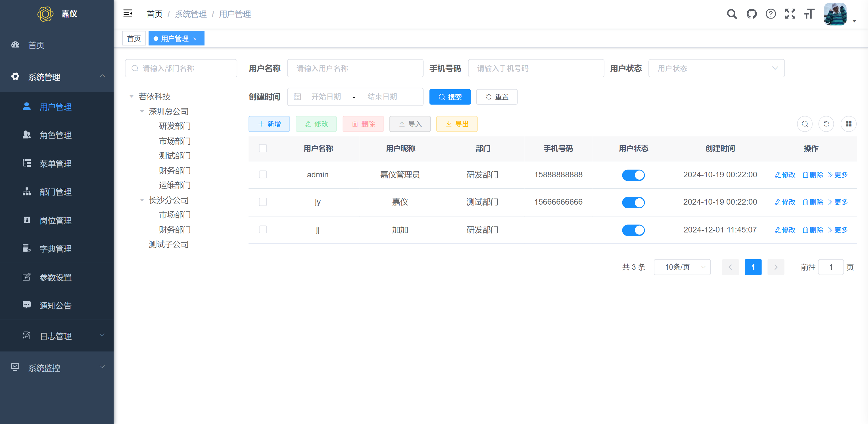The width and height of the screenshot is (868, 424).
Task: Click the 请输入手机号码 input field
Action: click(535, 68)
